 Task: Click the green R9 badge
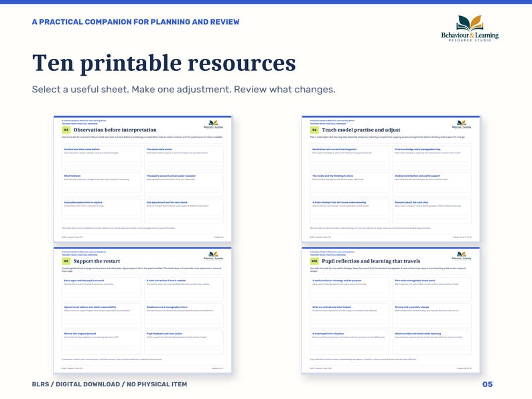[66, 261]
